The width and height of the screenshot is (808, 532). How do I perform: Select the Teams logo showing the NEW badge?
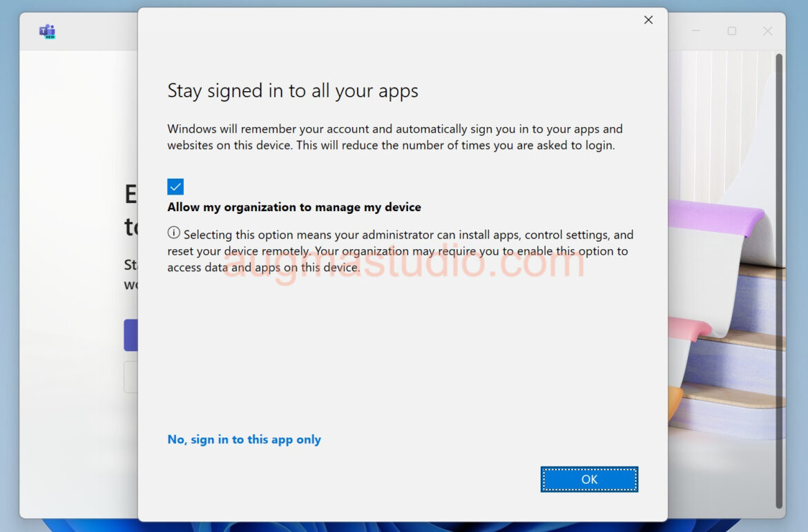(46, 32)
